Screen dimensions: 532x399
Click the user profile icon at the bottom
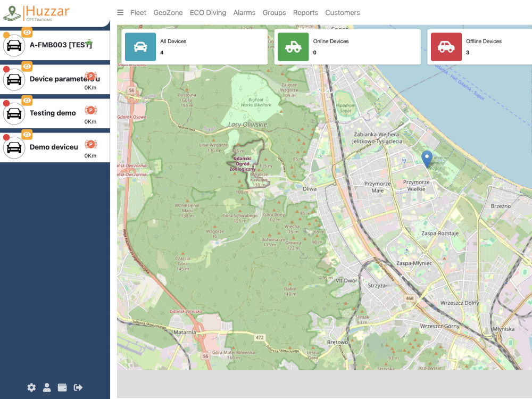pos(47,388)
